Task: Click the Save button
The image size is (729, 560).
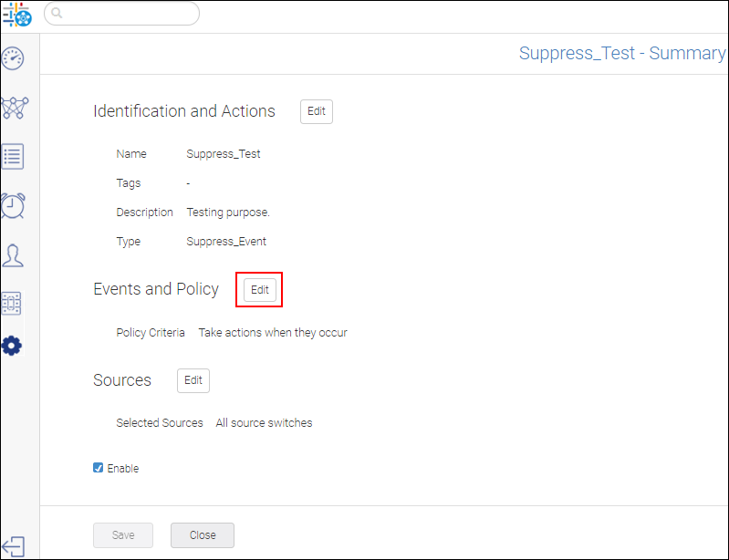Action: pyautogui.click(x=123, y=535)
